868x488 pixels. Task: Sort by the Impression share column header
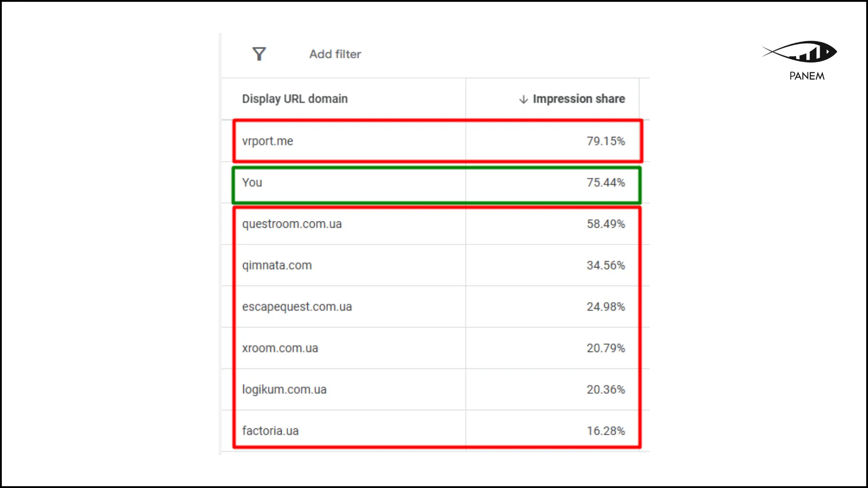tap(579, 99)
